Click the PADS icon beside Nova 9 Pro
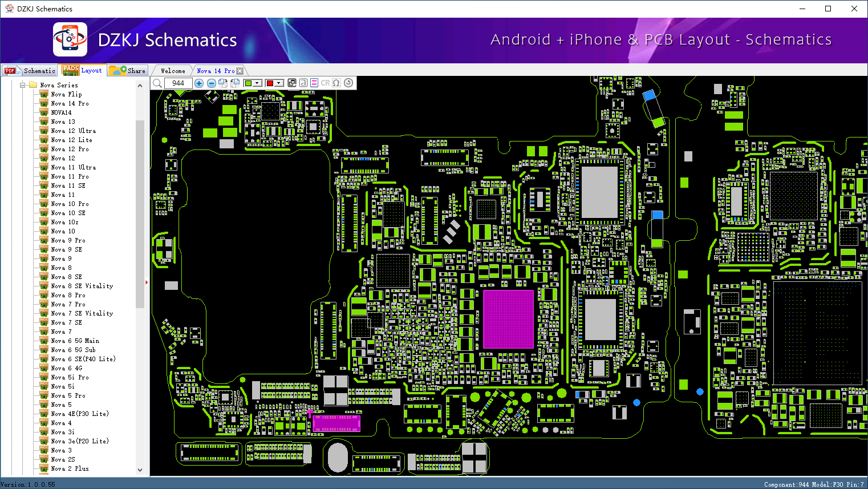Viewport: 868px width, 489px height. point(44,240)
